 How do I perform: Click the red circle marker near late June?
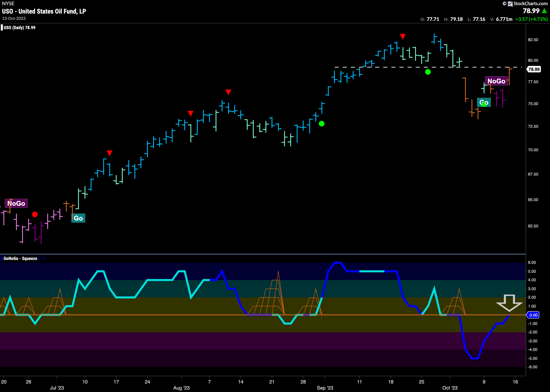point(35,214)
